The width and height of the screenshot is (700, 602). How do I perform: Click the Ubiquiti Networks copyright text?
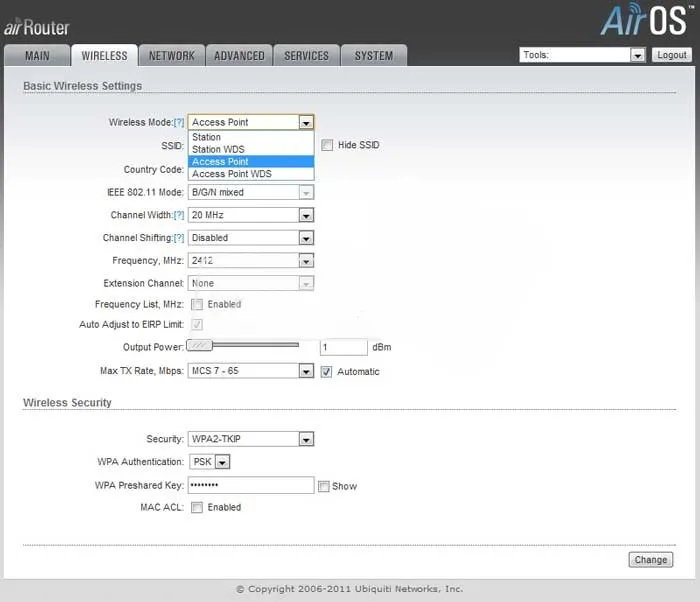coord(350,589)
